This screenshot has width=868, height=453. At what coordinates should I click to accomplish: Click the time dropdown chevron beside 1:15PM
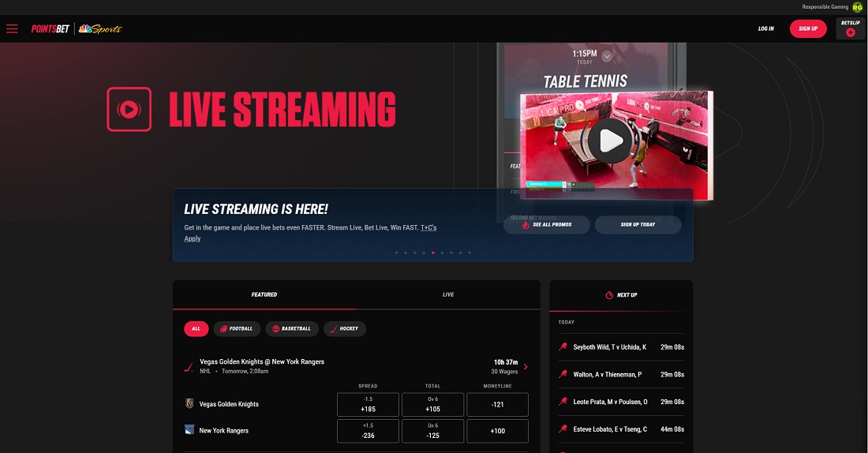pyautogui.click(x=607, y=56)
